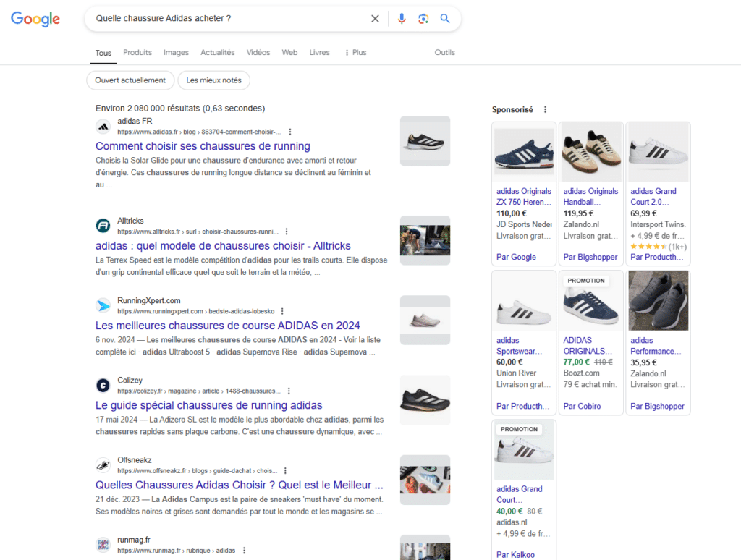The height and width of the screenshot is (560, 741).
Task: Click the runmag.fr site favicon
Action: [x=103, y=545]
